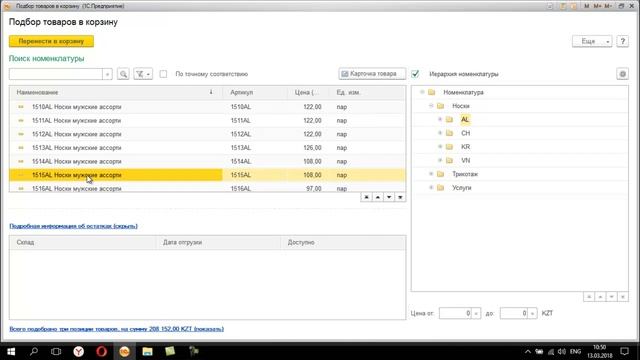The image size is (640, 360).
Task: Click the question mark help button
Action: pyautogui.click(x=622, y=41)
